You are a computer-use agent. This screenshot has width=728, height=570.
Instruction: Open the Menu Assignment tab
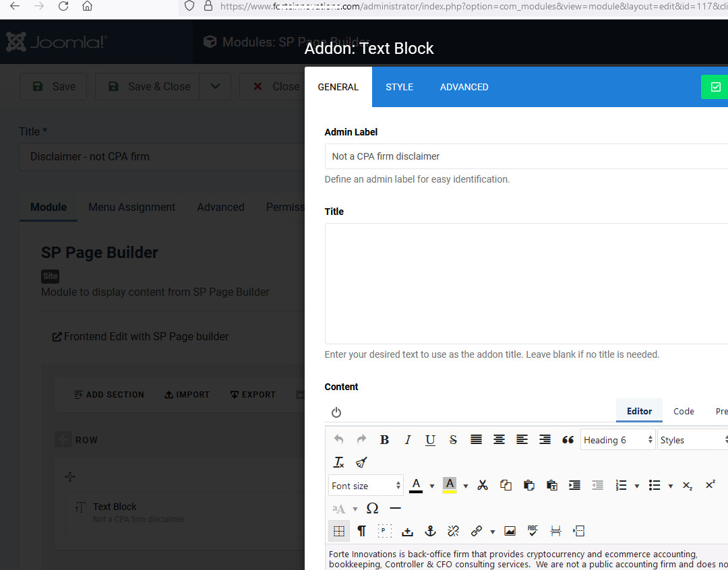pos(131,207)
